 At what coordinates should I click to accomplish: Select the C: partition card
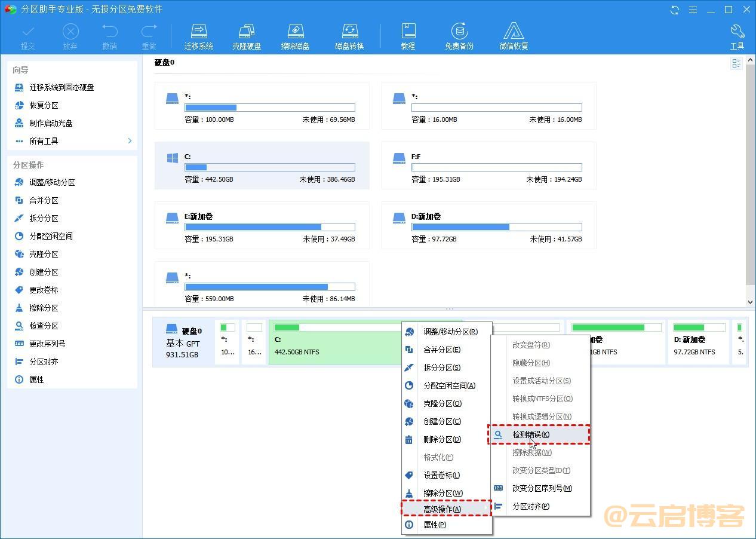click(262, 166)
